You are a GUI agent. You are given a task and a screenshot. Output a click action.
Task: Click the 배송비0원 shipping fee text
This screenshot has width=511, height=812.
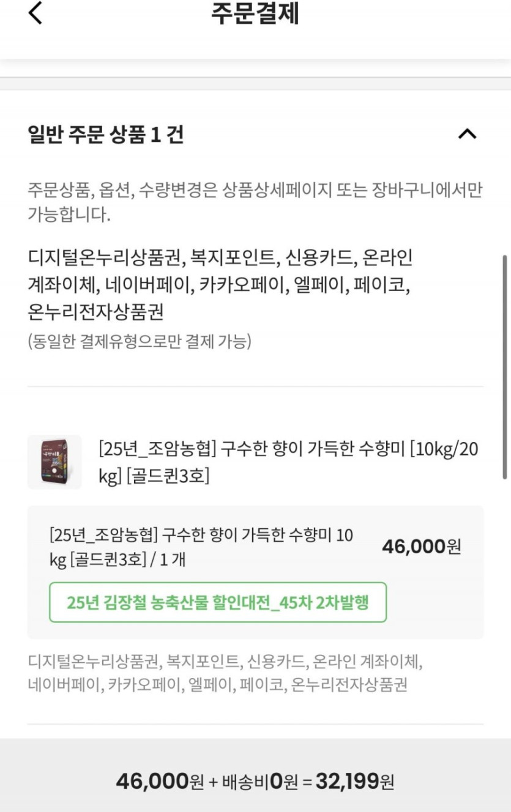pos(253,781)
